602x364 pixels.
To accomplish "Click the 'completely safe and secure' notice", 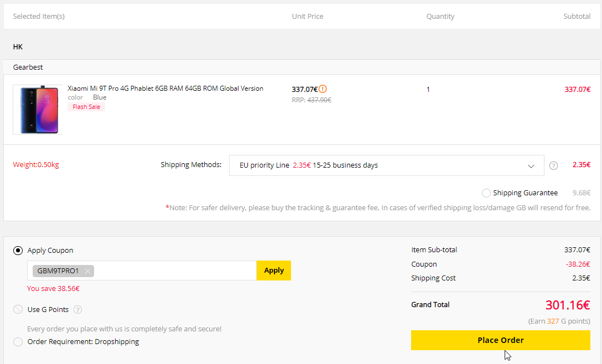I will tap(124, 329).
